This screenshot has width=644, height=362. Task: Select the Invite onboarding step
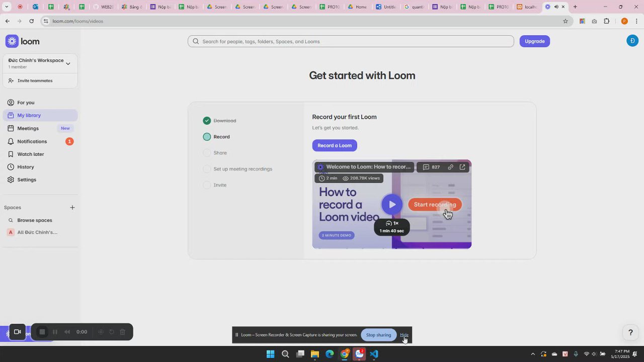[x=215, y=185]
